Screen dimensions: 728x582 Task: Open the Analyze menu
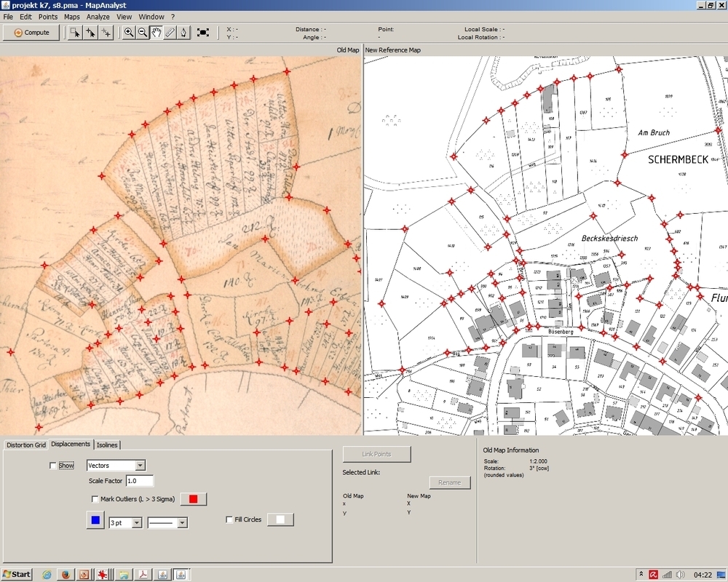click(98, 16)
